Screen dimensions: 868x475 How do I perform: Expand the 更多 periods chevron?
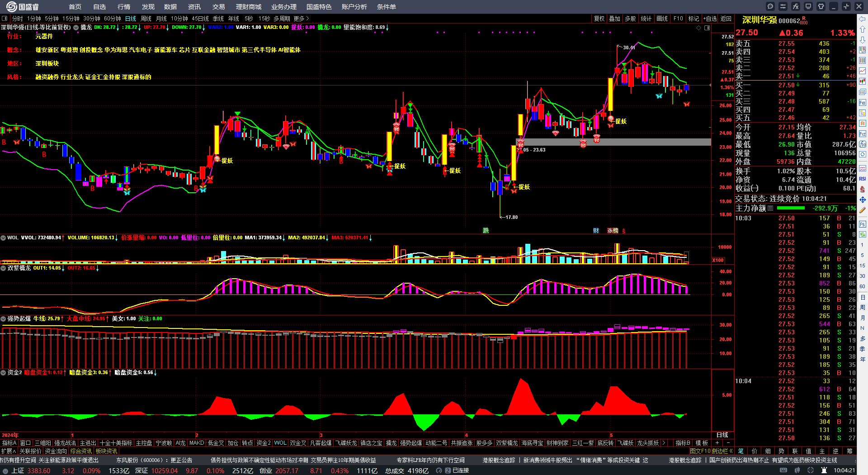point(307,19)
